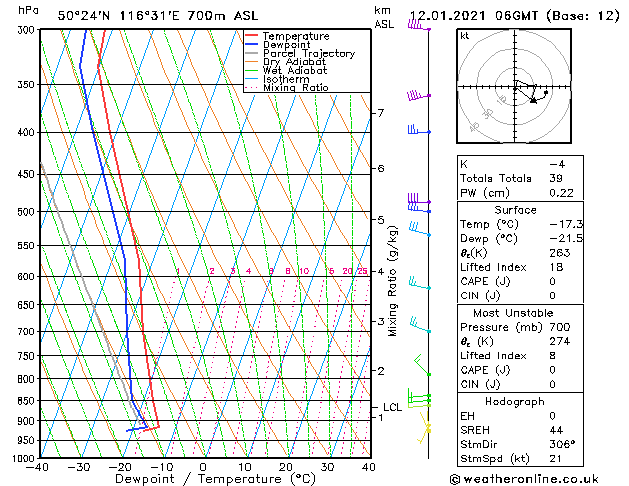Click the weatheronline.co.uk copyright link
The height and width of the screenshot is (486, 629).
(524, 479)
